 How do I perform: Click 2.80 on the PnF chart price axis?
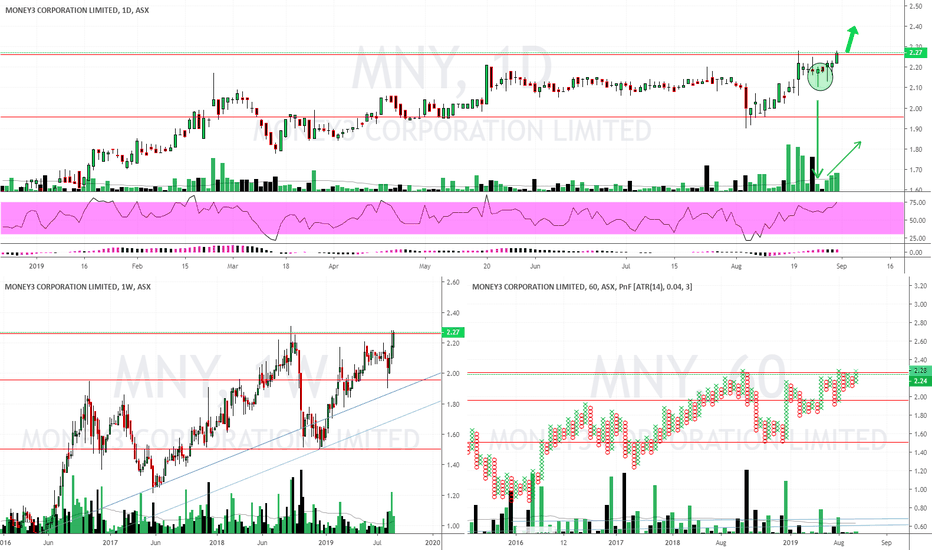920,323
